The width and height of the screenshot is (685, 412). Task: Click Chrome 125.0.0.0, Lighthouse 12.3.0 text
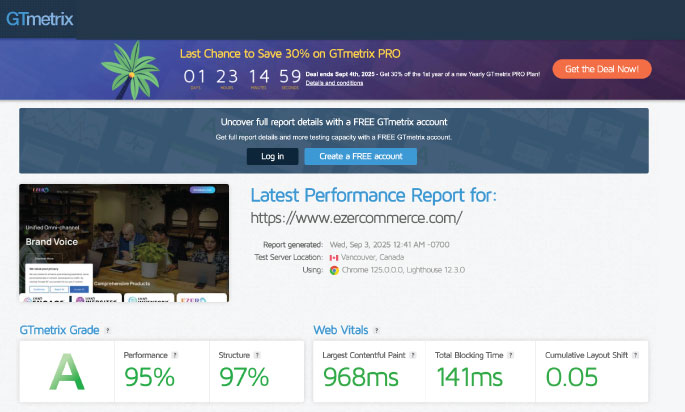(x=403, y=270)
